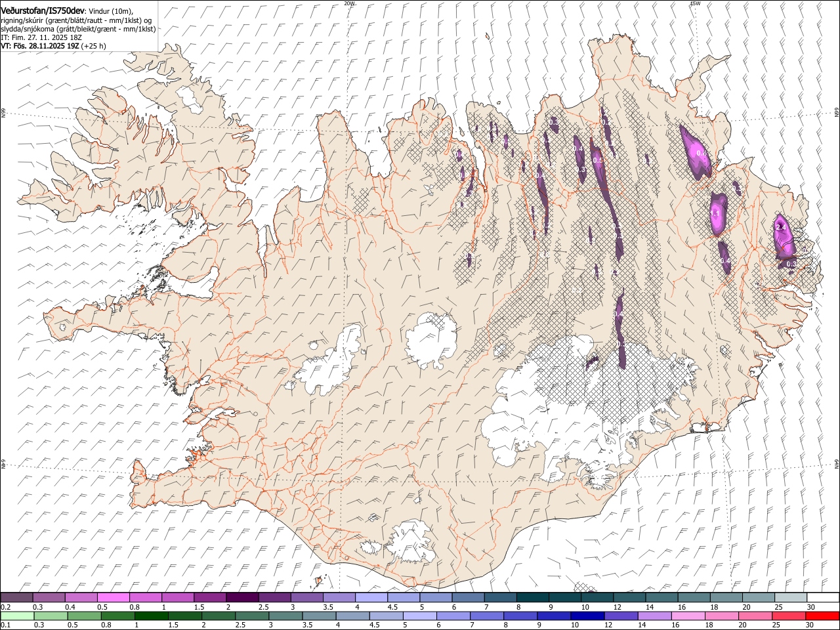
Task: Select the darkest purple 2 swatch in upper legend row
Action: [241, 598]
